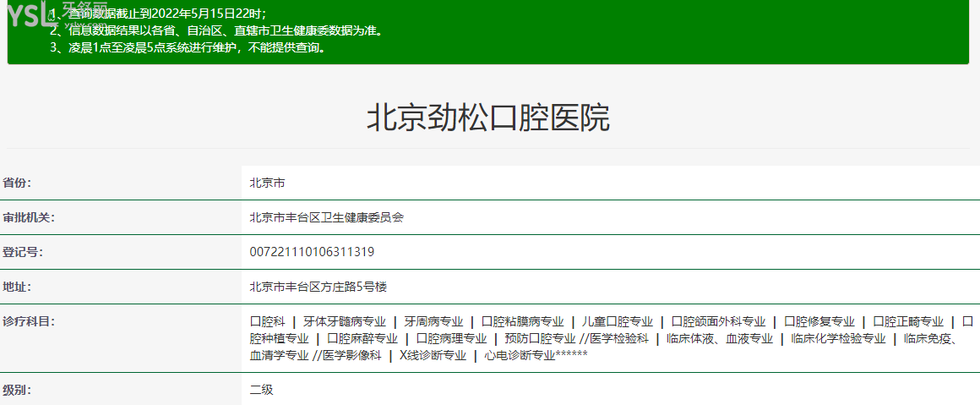Viewport: 980px width, 405px height.
Task: Click the 临床化学检验专业 entry
Action: (x=838, y=339)
